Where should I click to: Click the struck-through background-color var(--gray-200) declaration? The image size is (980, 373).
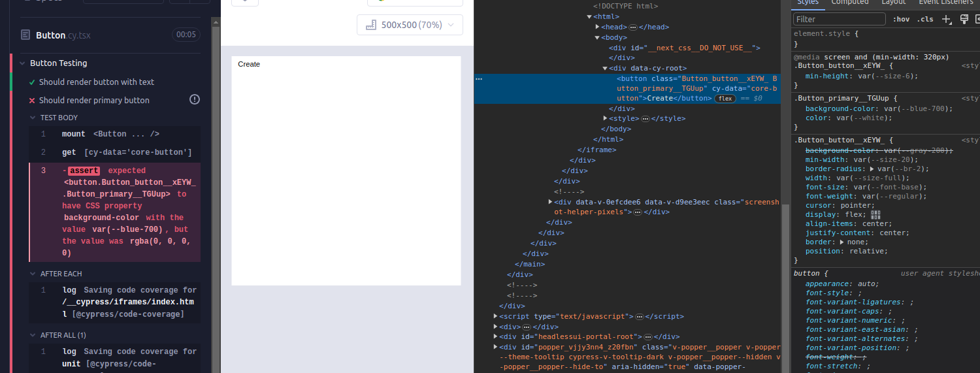click(879, 150)
